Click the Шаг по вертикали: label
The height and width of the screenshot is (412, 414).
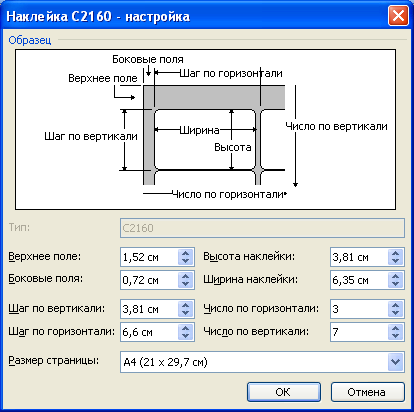pos(57,308)
